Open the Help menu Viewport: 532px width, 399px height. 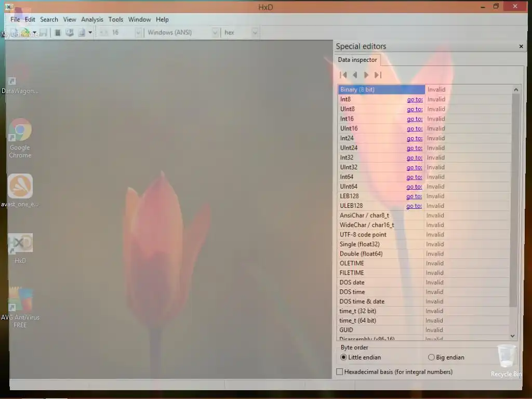point(162,20)
